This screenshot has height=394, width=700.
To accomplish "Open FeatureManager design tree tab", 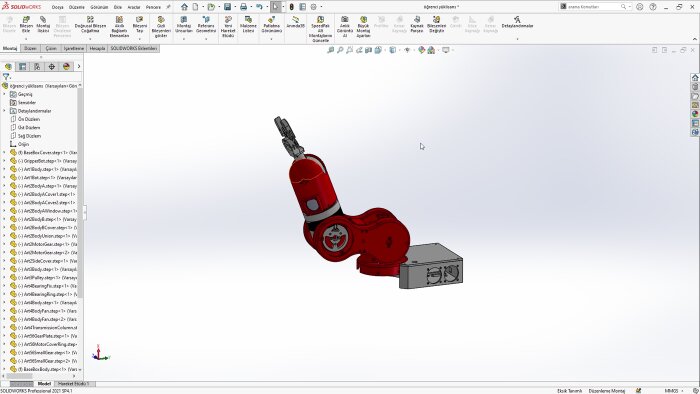I will 8,66.
